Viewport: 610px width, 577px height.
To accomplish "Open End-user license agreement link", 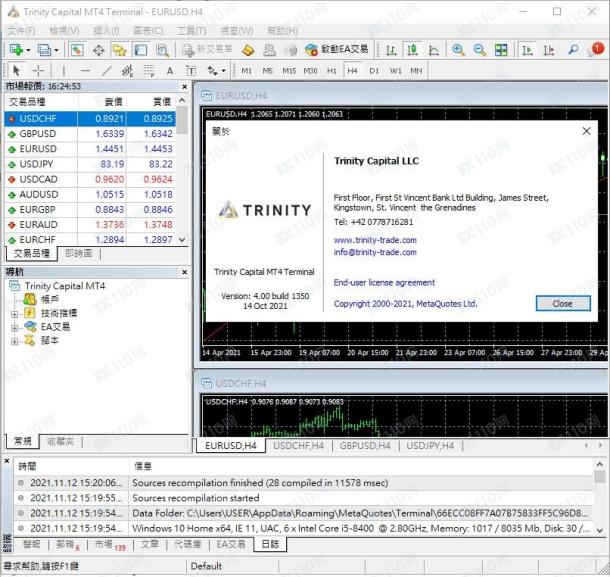I will tap(384, 282).
